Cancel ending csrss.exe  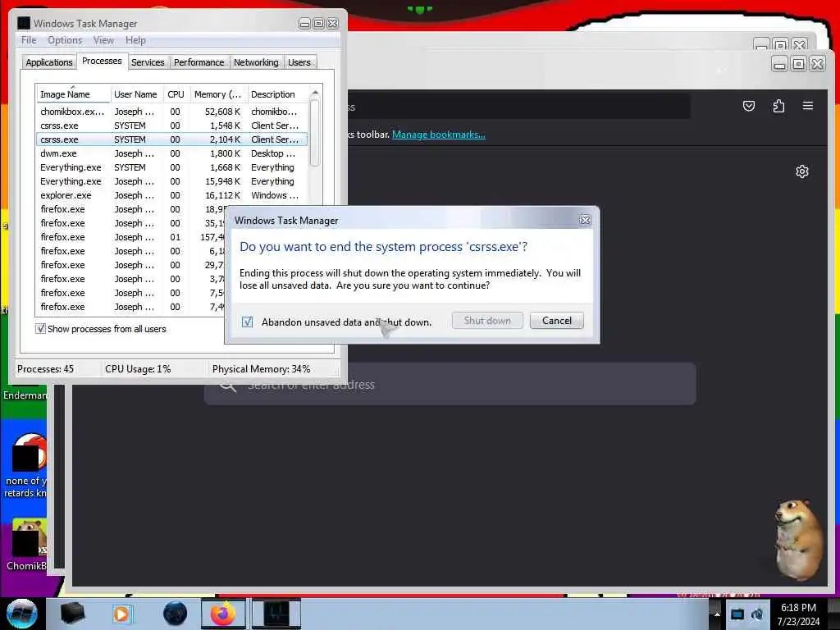pos(557,321)
